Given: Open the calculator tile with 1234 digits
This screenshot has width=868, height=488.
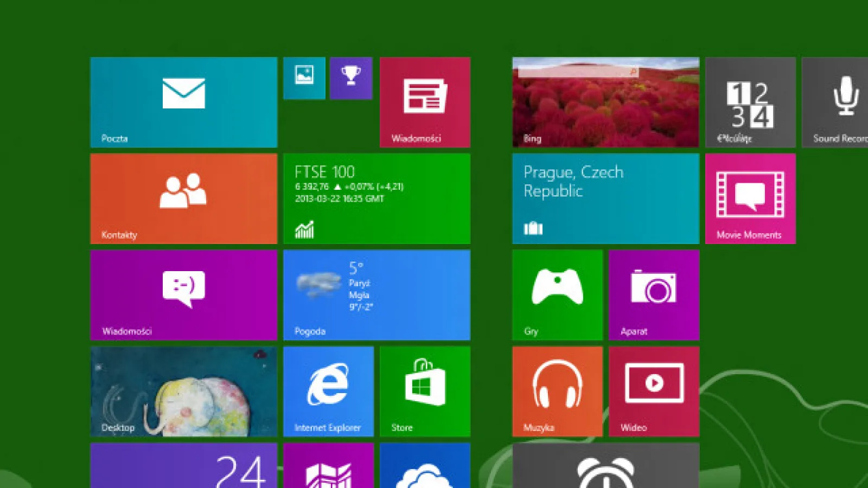Looking at the screenshot, I should pos(750,102).
